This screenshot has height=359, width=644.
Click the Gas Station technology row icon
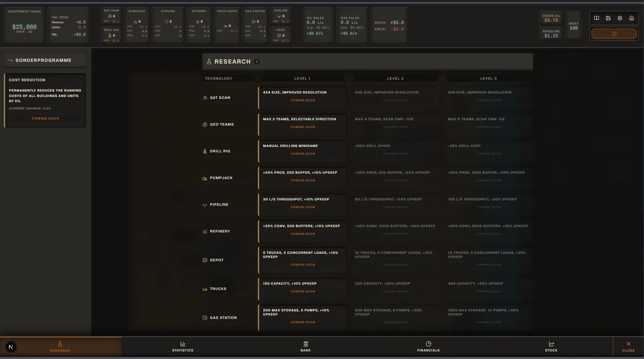coord(205,318)
